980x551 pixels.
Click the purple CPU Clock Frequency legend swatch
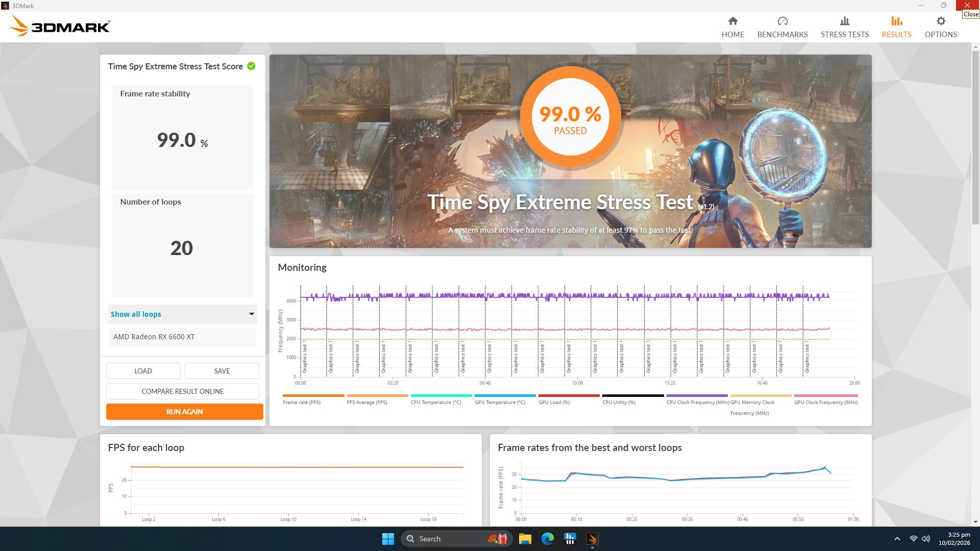point(697,395)
